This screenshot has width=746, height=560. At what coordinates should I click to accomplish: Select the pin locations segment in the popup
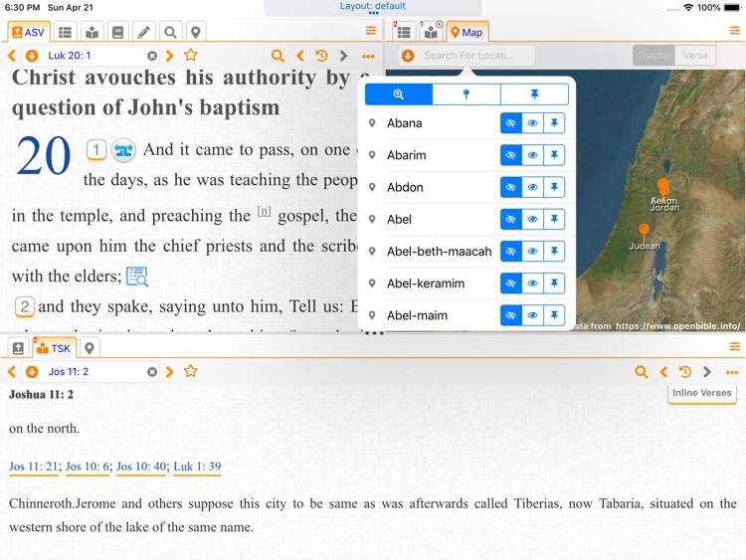click(466, 94)
